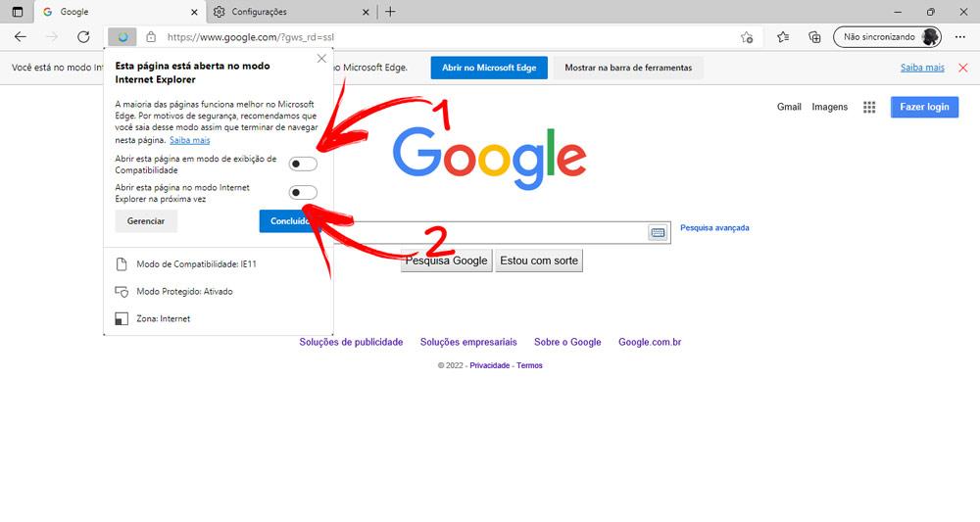Open Saiba mais link in info bar

pos(922,68)
